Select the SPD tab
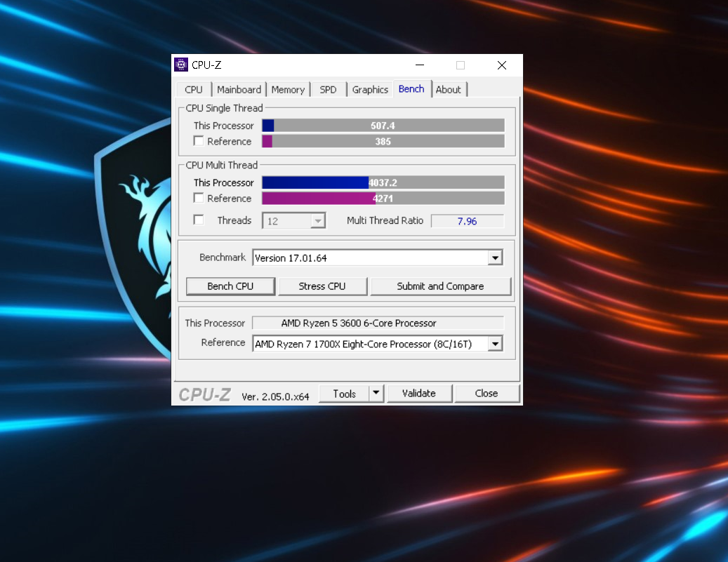Viewport: 728px width, 562px height. [x=329, y=90]
